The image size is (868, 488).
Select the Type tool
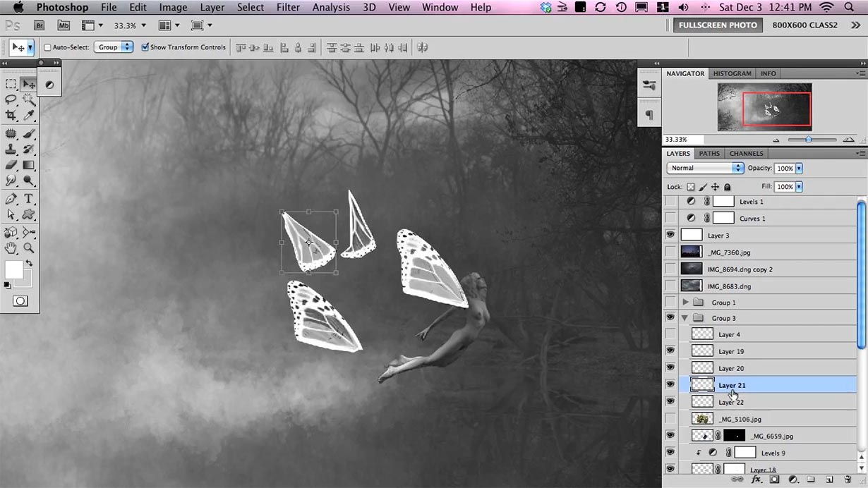(29, 199)
